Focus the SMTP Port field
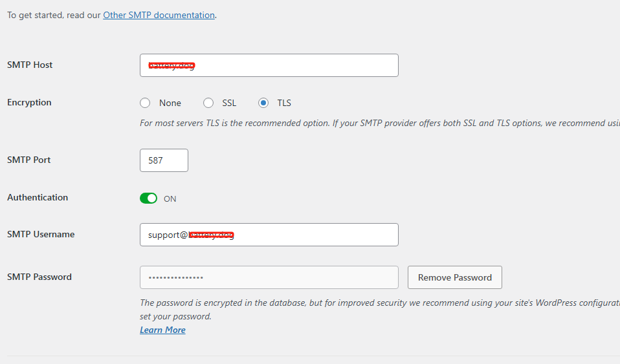Screen dimensions: 620x364 click(x=164, y=160)
